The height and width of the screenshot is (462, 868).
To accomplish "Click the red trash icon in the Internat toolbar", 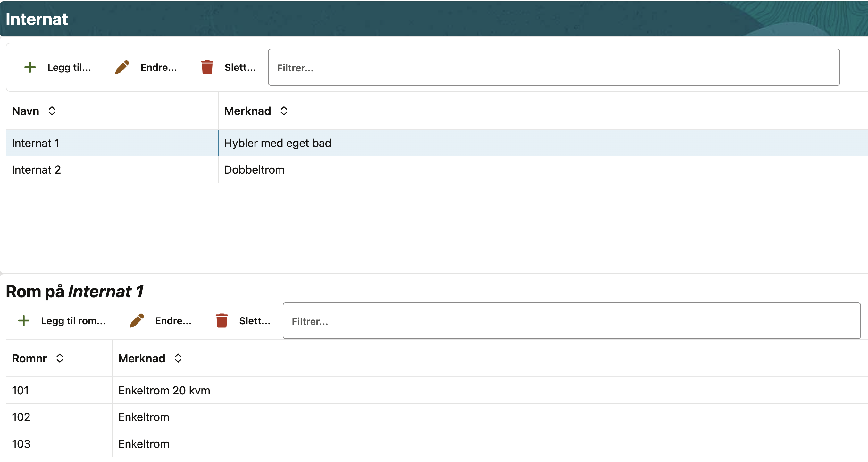I will (207, 67).
